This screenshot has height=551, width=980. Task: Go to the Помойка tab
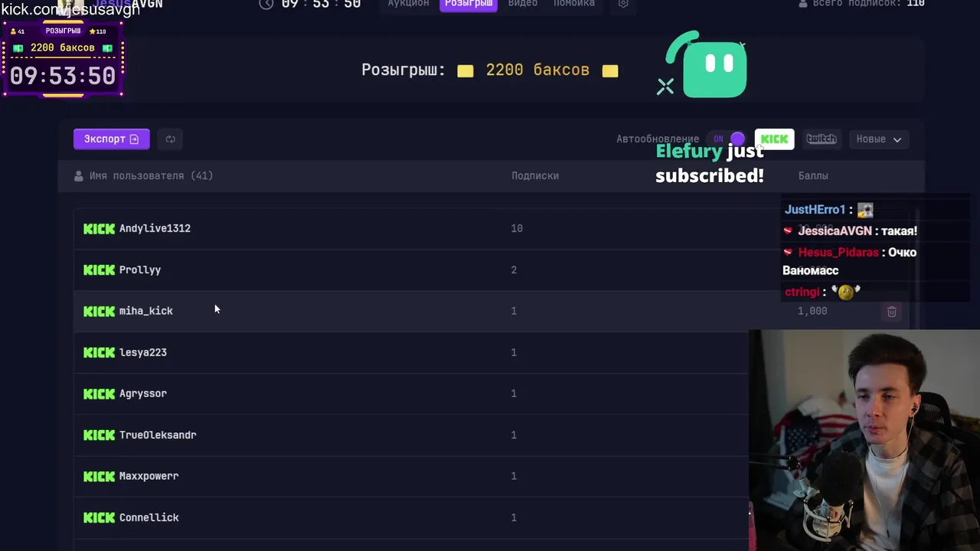pos(574,4)
